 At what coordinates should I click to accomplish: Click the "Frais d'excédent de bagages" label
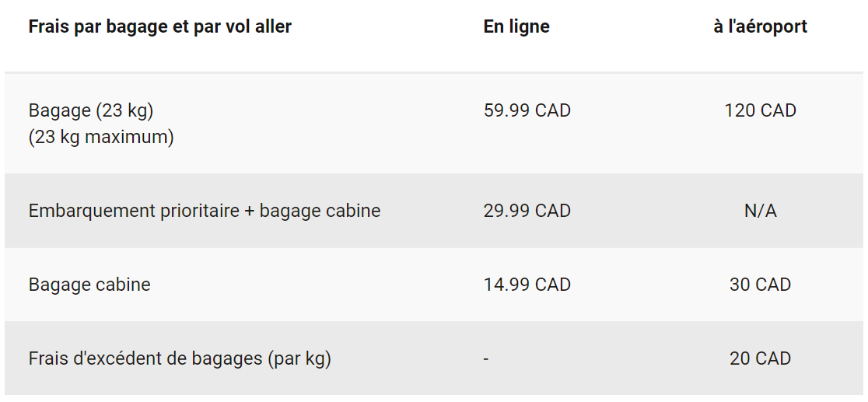pos(145,358)
